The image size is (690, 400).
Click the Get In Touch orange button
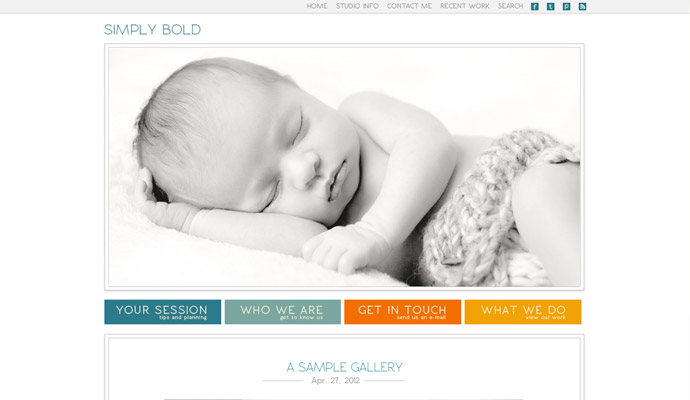point(402,312)
